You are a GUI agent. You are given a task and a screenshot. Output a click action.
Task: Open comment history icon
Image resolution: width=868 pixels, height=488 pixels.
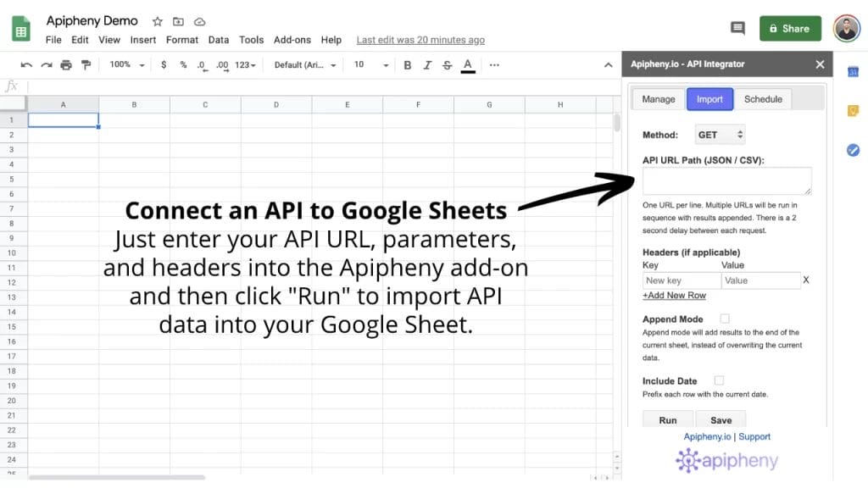pos(737,28)
